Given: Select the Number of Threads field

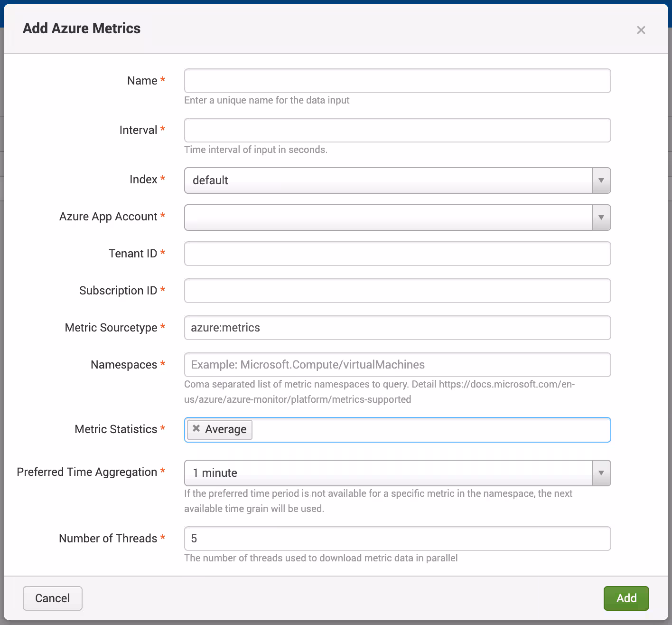Looking at the screenshot, I should coord(397,539).
